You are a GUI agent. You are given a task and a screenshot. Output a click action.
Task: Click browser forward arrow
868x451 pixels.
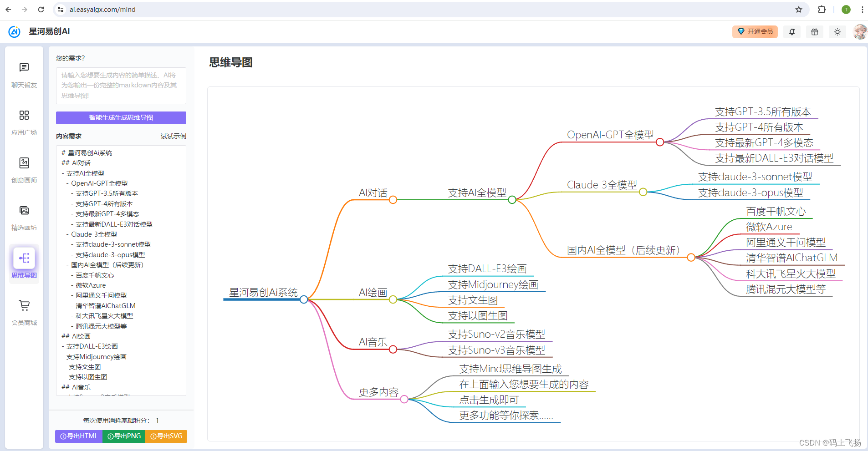[25, 10]
